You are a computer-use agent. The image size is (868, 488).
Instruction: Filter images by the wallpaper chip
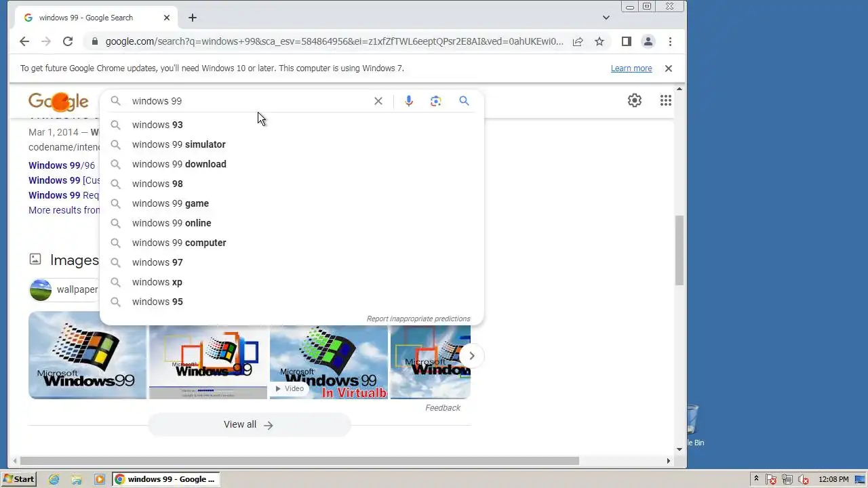(64, 289)
